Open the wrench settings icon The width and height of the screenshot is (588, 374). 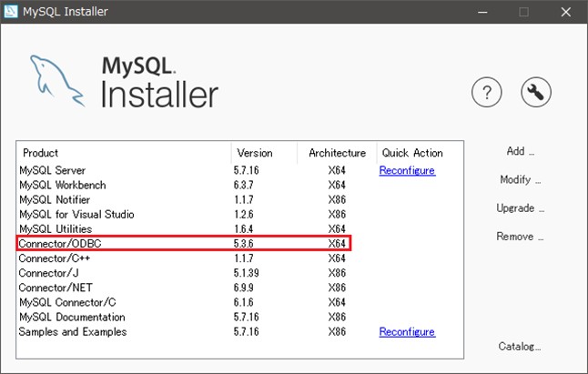pos(536,92)
